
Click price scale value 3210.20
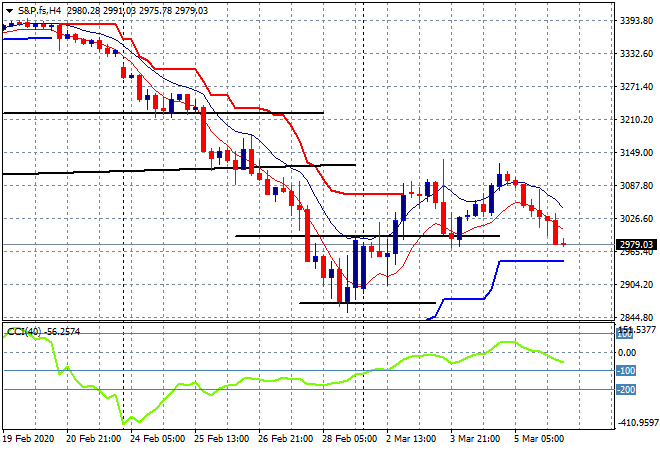click(x=636, y=120)
